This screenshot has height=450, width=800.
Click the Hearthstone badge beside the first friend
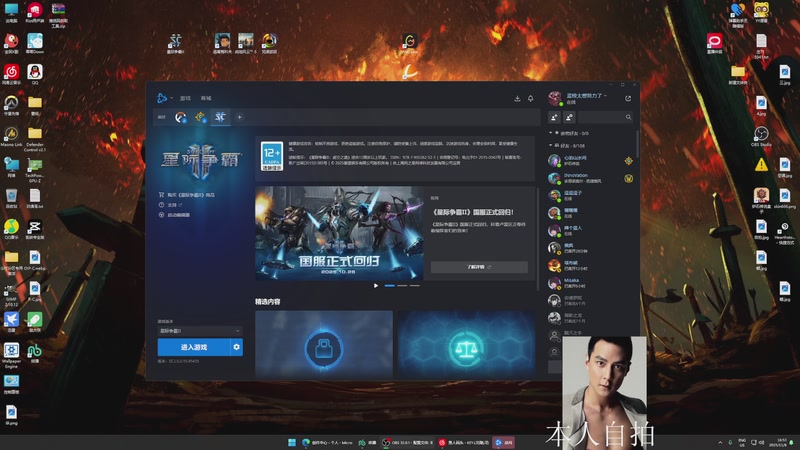point(629,161)
